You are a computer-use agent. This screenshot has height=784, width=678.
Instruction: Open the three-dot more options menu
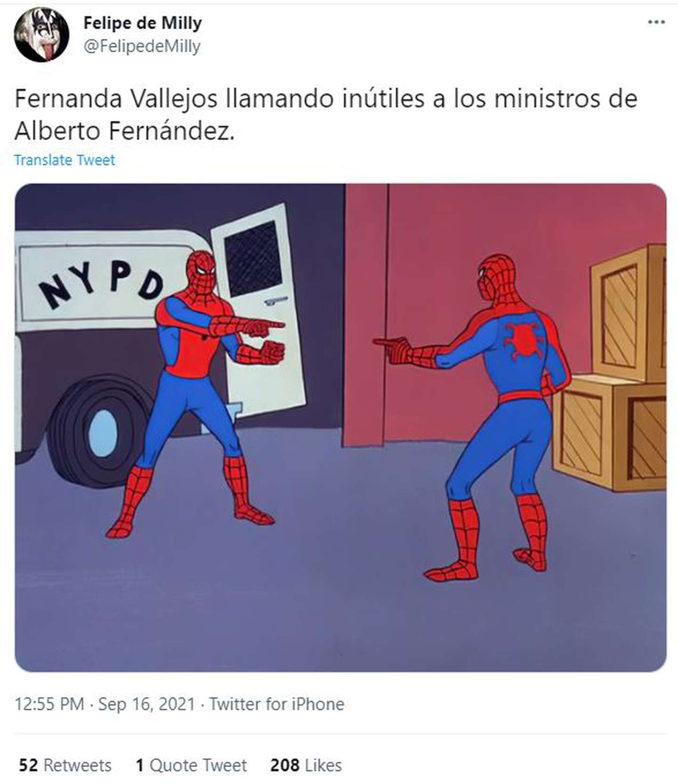click(656, 22)
